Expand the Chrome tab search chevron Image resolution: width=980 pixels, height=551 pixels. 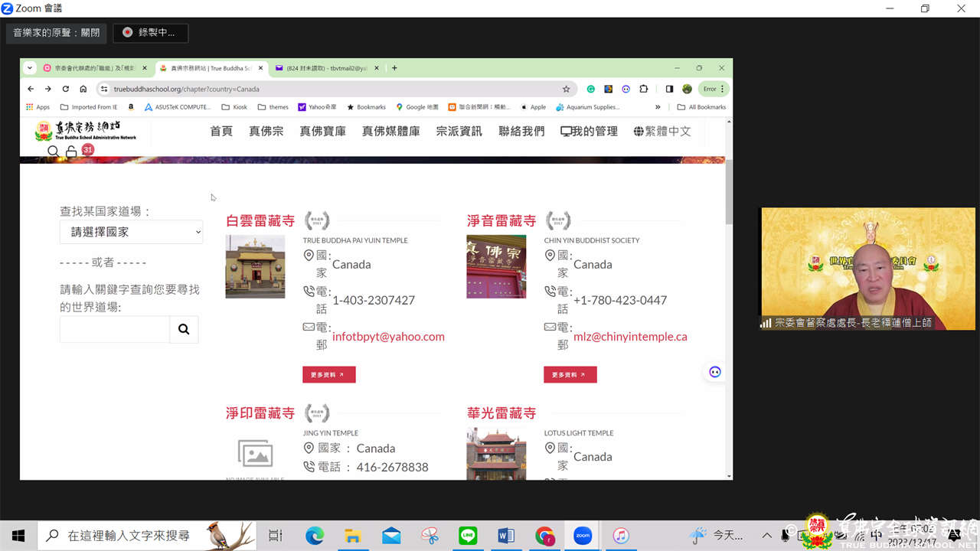click(30, 68)
